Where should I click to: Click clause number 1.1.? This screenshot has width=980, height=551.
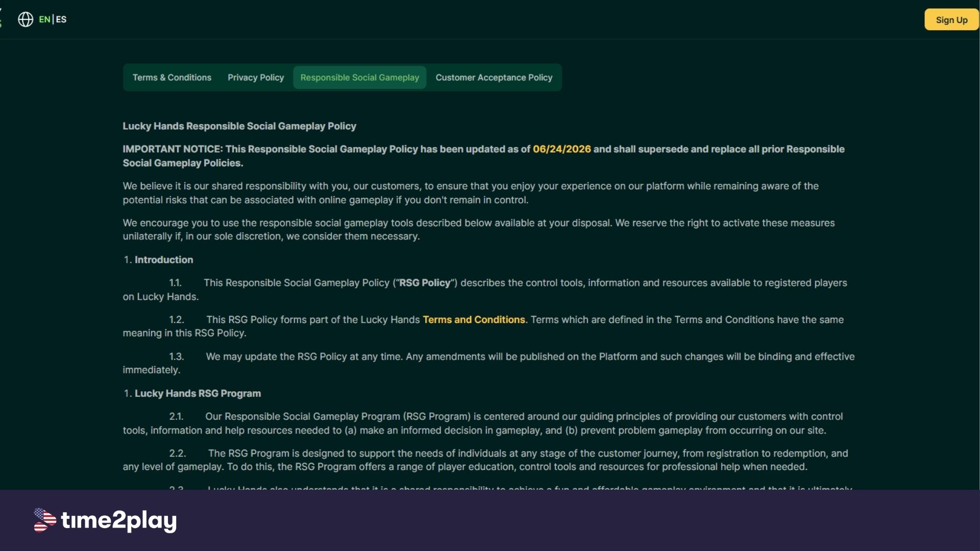[x=176, y=283]
